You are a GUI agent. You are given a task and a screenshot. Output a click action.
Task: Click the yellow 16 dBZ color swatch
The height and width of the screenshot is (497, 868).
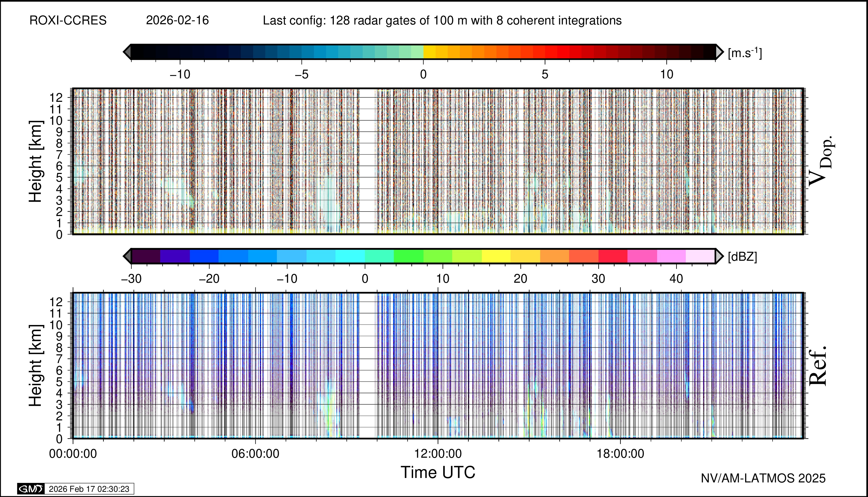coord(496,256)
